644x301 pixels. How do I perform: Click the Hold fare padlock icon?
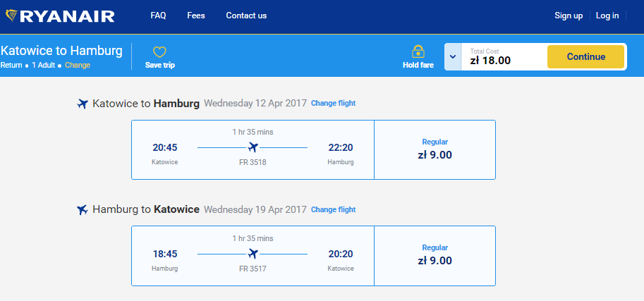pyautogui.click(x=418, y=51)
